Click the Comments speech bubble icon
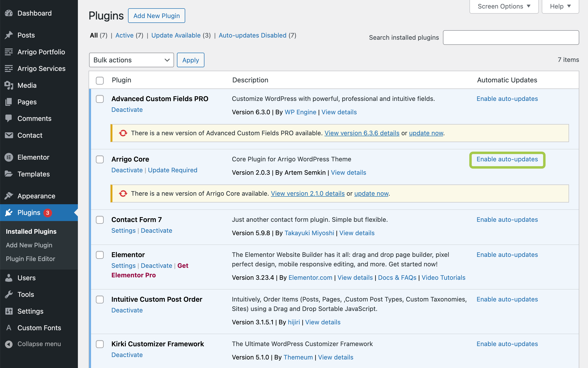This screenshot has height=368, width=588. (9, 118)
